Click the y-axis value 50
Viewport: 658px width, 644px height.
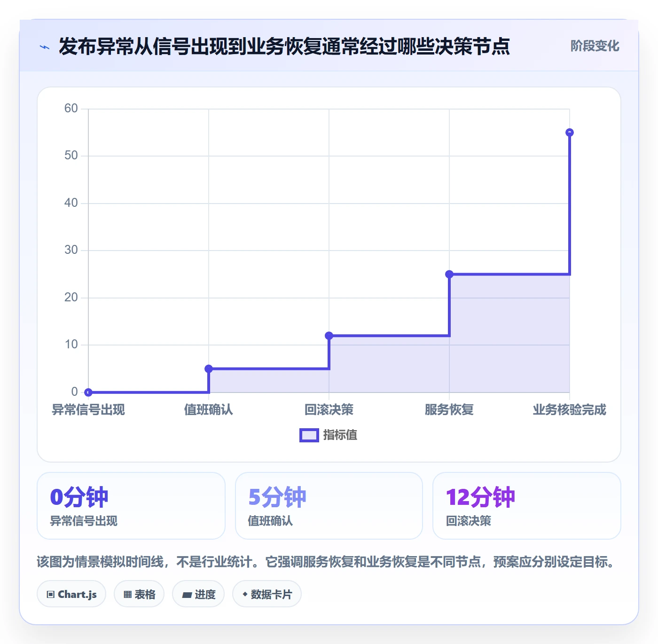tap(71, 156)
